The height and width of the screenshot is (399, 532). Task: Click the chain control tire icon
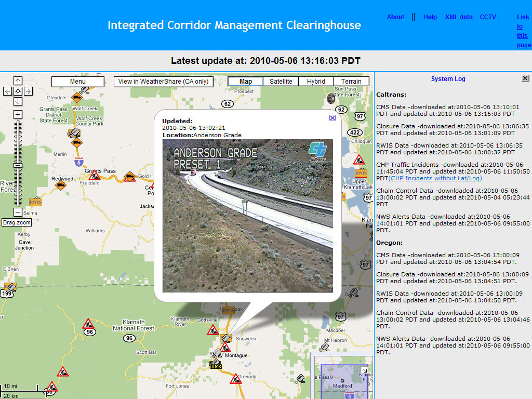[x=329, y=99]
